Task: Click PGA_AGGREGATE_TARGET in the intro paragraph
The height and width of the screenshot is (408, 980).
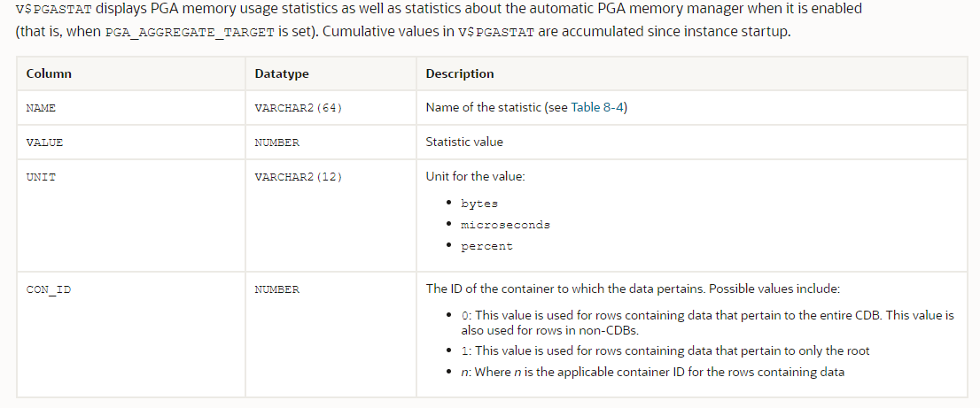Action: tap(190, 33)
